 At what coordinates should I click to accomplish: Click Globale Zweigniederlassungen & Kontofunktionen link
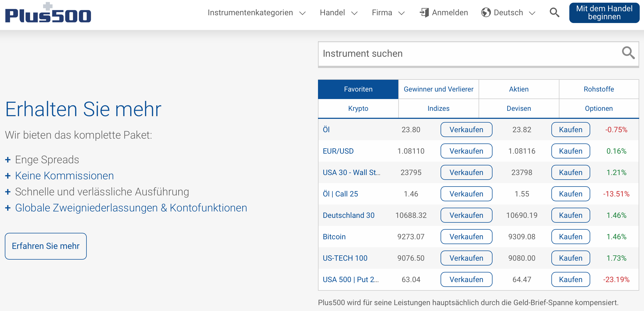click(131, 208)
